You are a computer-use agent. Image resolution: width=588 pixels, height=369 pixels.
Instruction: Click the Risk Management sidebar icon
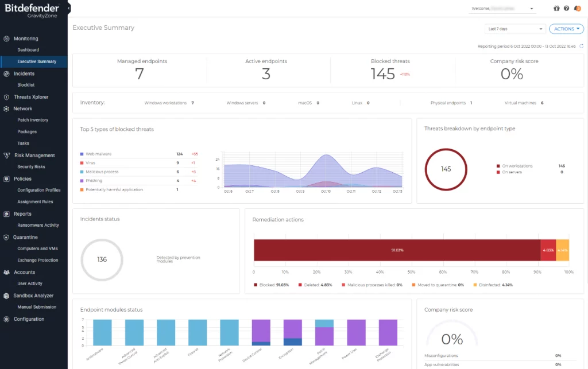[7, 156]
